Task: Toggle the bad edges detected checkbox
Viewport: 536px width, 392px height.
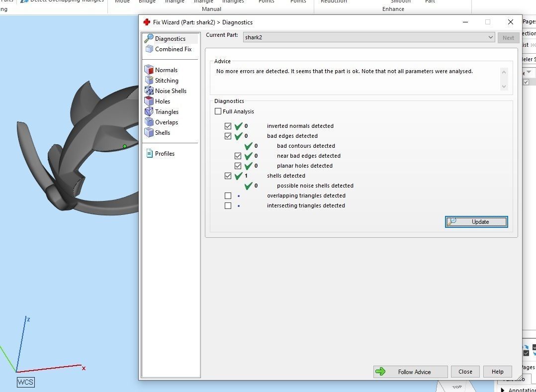Action: [228, 136]
